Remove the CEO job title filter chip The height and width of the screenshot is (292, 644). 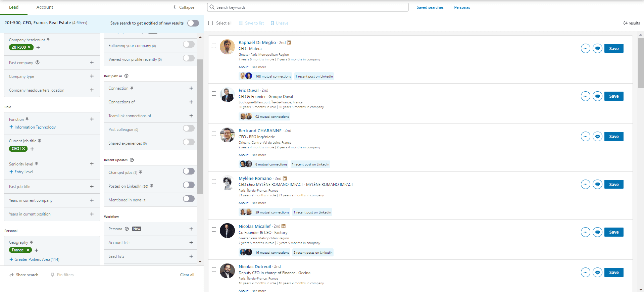point(24,149)
